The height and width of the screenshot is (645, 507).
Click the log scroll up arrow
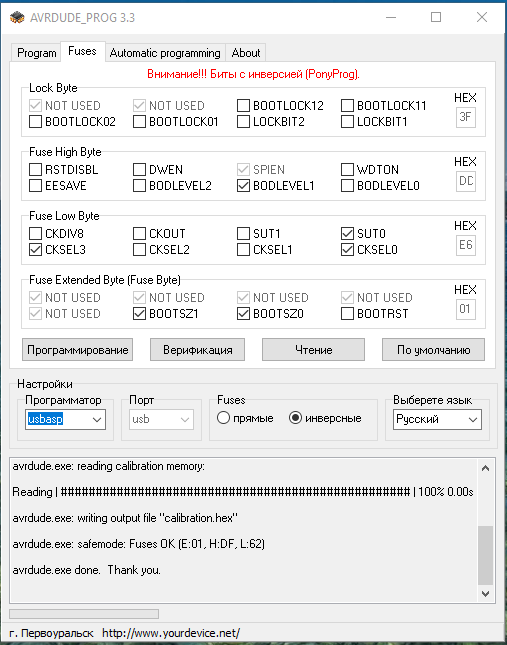pos(485,469)
